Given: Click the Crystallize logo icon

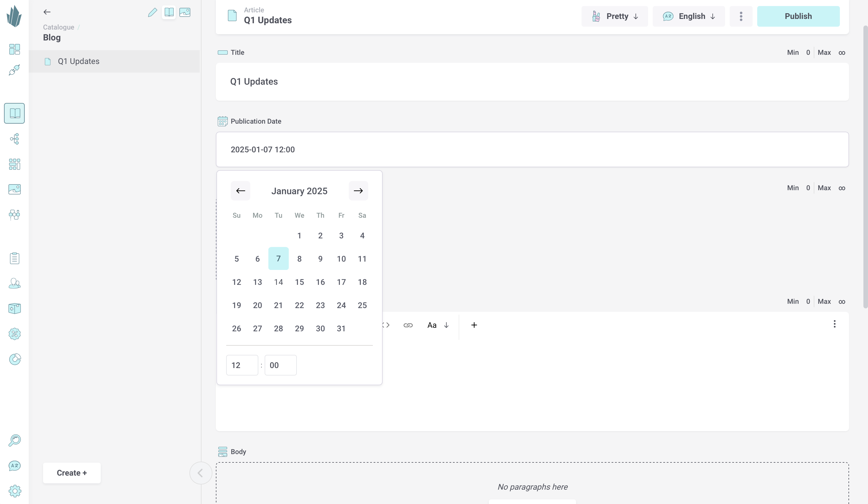Looking at the screenshot, I should 14,16.
